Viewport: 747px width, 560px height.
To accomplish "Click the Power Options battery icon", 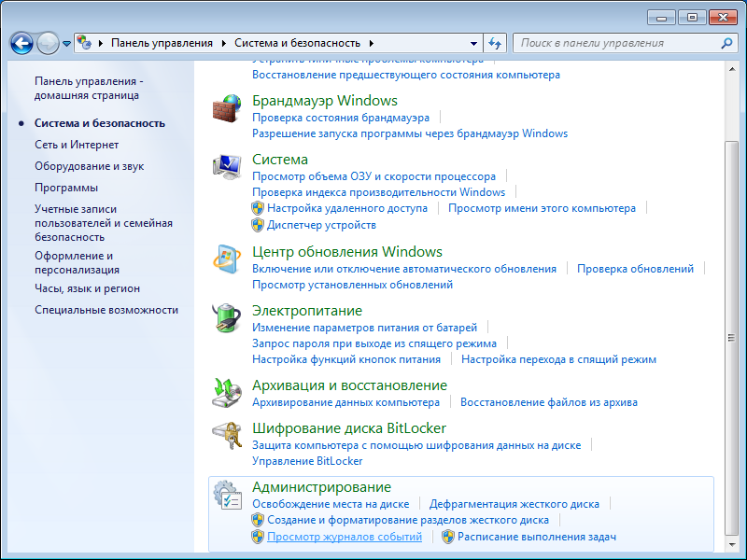I will coord(227,318).
